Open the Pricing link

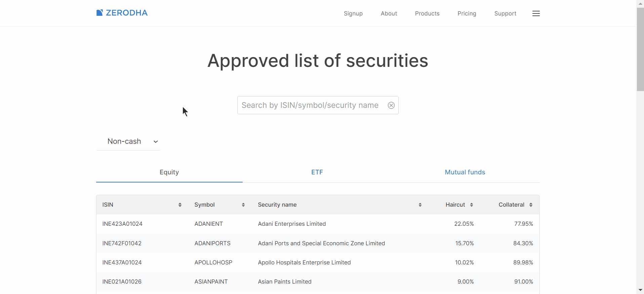467,13
